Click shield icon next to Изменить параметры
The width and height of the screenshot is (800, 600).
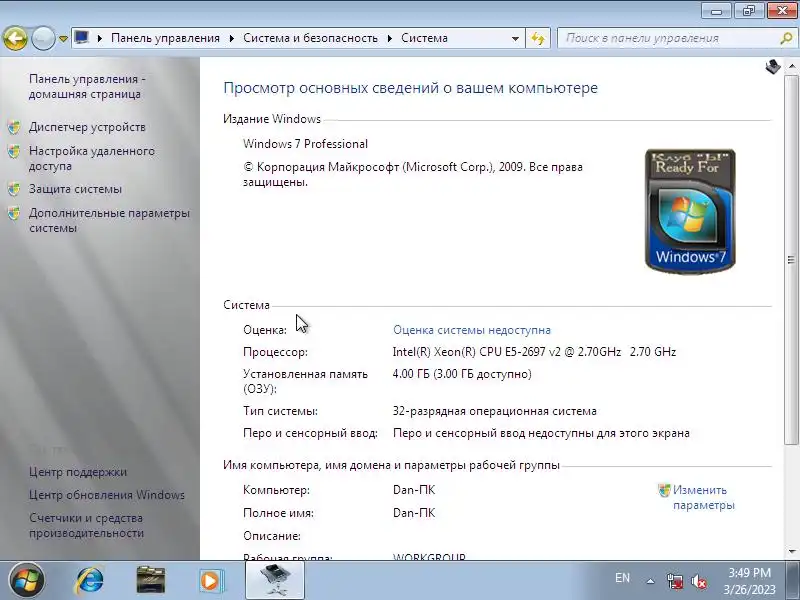664,490
